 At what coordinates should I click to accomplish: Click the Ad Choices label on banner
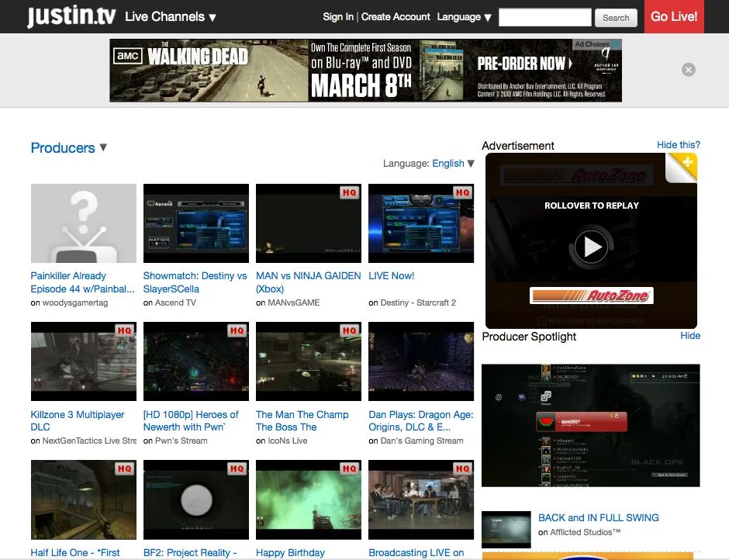(596, 44)
